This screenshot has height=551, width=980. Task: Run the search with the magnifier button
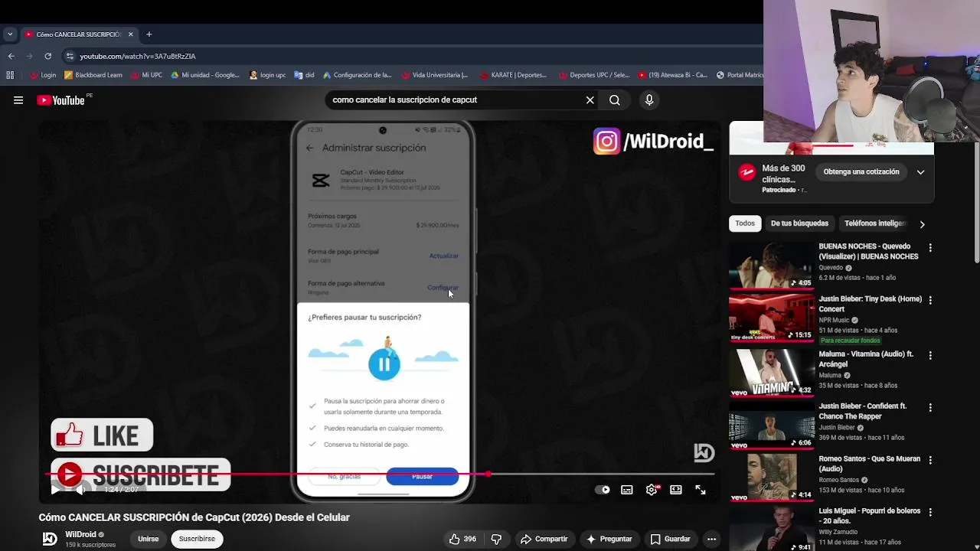[615, 100]
